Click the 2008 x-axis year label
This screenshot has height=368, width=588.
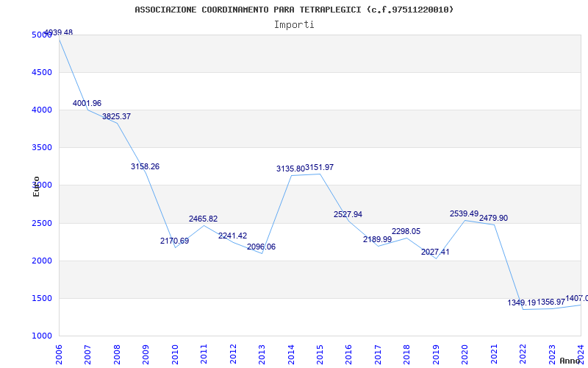click(117, 355)
